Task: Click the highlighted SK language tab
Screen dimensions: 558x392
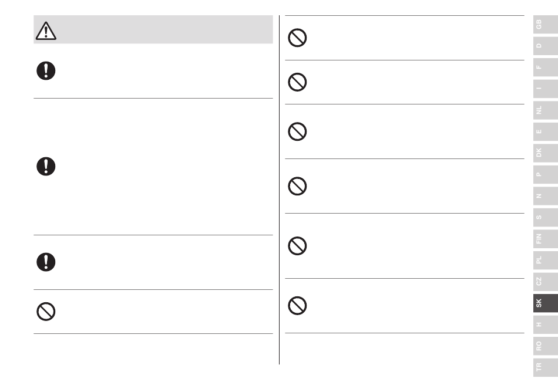Action: click(x=546, y=303)
